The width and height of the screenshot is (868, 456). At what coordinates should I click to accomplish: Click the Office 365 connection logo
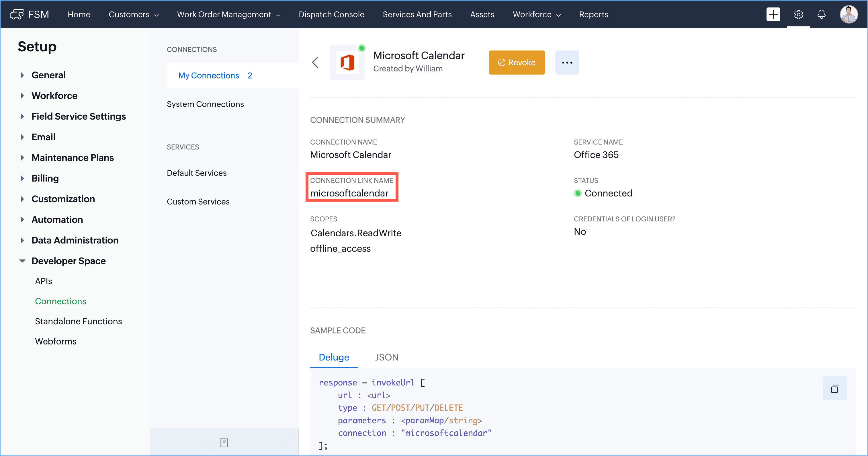pos(347,63)
